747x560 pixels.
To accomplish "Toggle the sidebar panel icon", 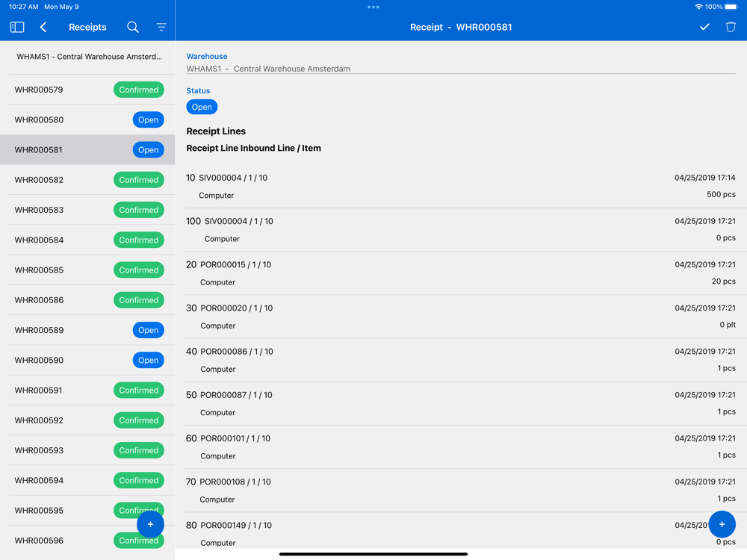I will point(17,27).
